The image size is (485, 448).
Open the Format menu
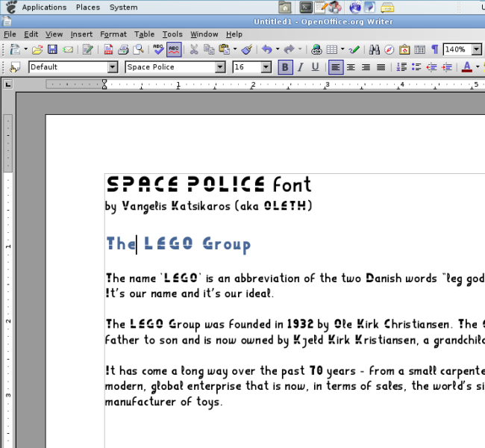[x=113, y=34]
